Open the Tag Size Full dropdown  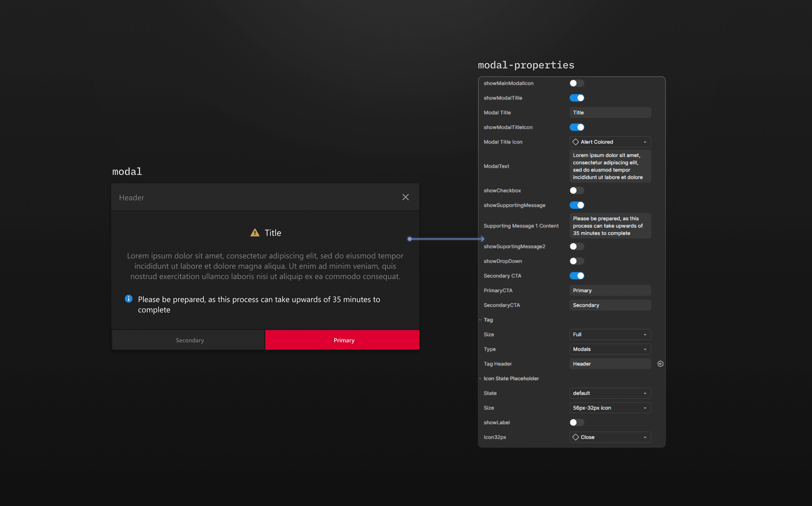click(610, 334)
